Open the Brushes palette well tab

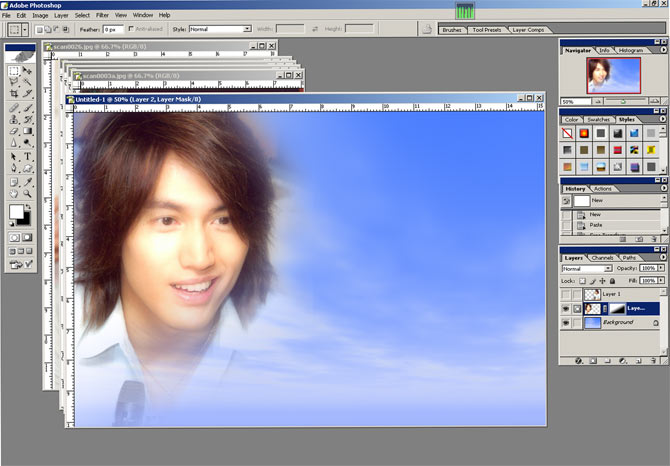pyautogui.click(x=452, y=30)
